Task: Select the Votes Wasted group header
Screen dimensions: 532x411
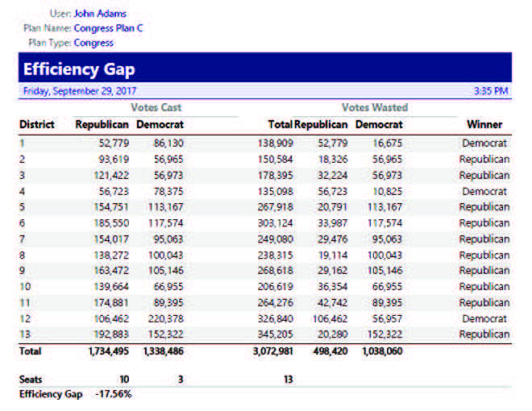Action: pos(374,107)
